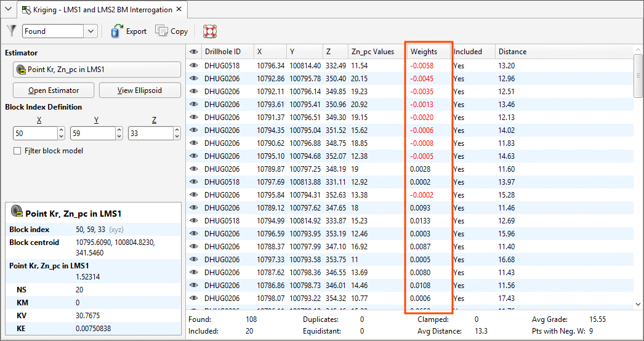The width and height of the screenshot is (644, 341).
Task: Toggle visibility of the row with weight 0.0028
Action: tap(193, 169)
